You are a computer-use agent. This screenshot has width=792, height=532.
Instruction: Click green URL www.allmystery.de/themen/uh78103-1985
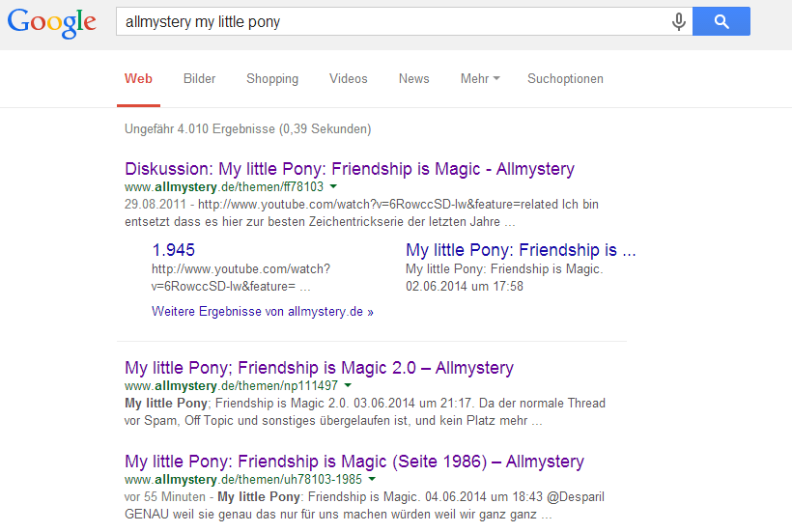coord(243,479)
